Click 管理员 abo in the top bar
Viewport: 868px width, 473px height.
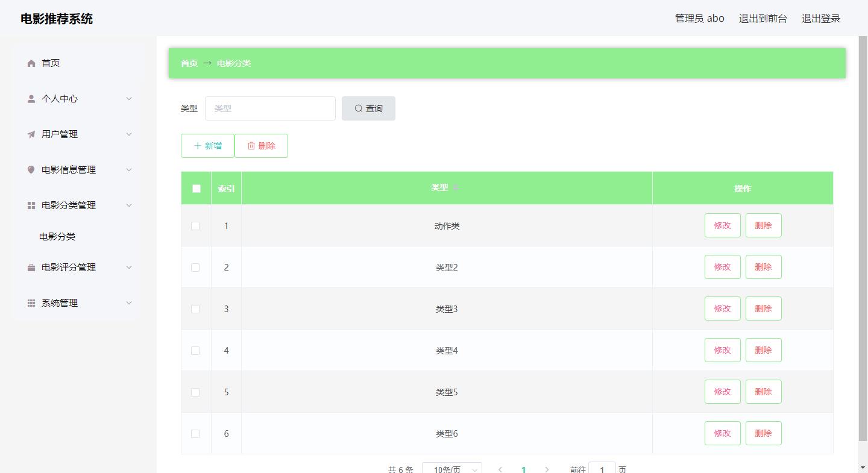[699, 19]
